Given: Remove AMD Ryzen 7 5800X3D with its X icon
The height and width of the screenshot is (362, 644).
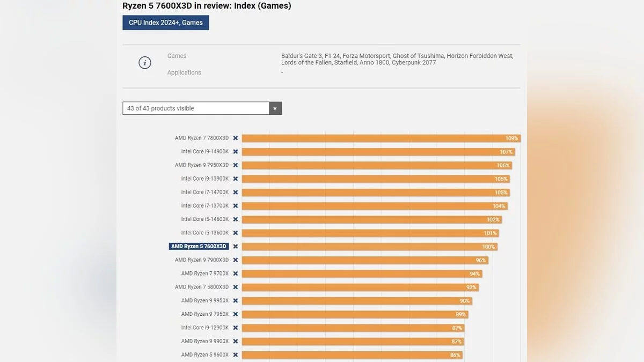Looking at the screenshot, I should (235, 287).
